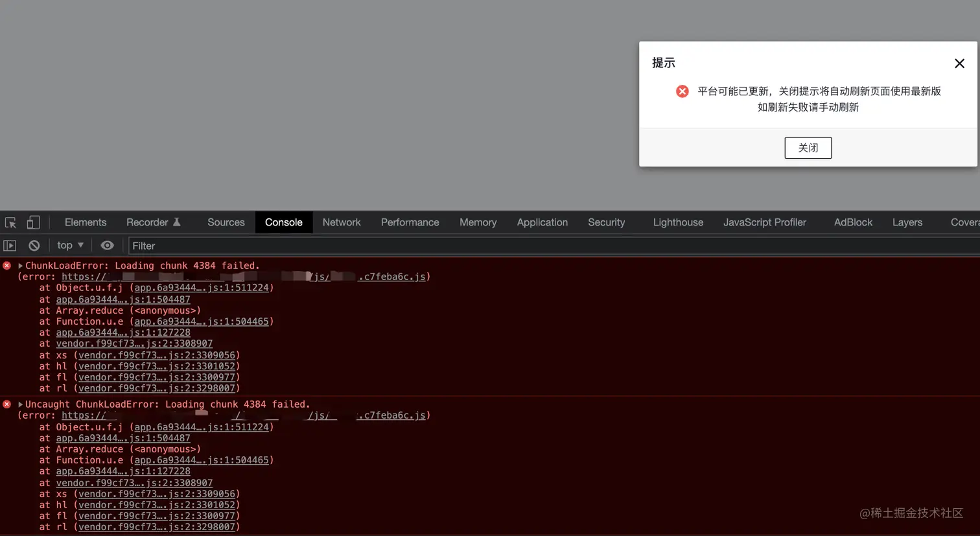Viewport: 980px width, 536px height.
Task: Activate the inspect element picker icon
Action: pos(10,222)
